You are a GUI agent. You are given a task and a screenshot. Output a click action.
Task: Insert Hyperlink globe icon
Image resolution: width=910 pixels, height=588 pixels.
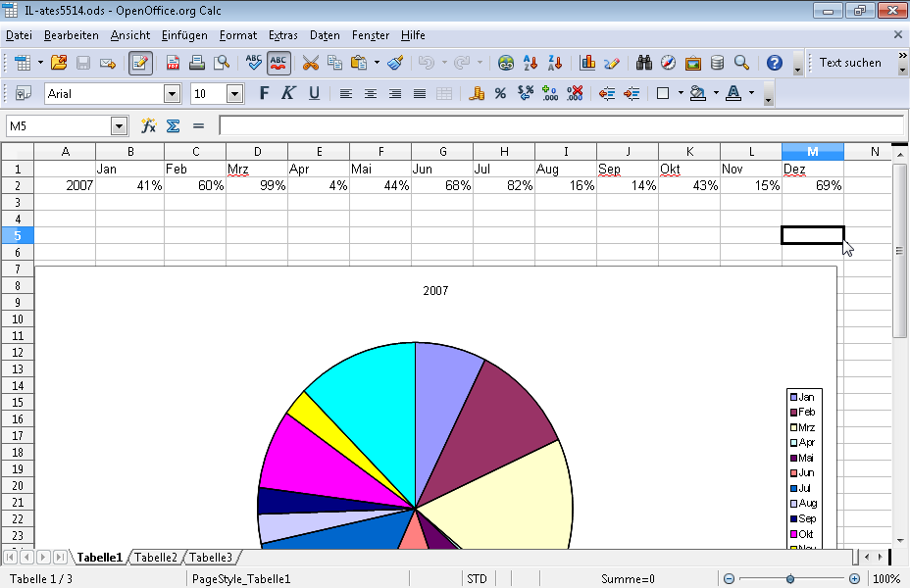click(506, 63)
